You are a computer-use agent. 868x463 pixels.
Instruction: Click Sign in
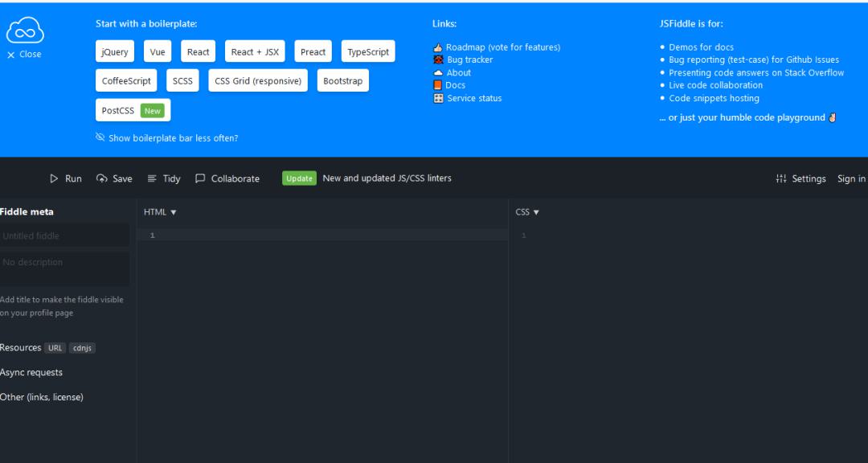pyautogui.click(x=851, y=178)
